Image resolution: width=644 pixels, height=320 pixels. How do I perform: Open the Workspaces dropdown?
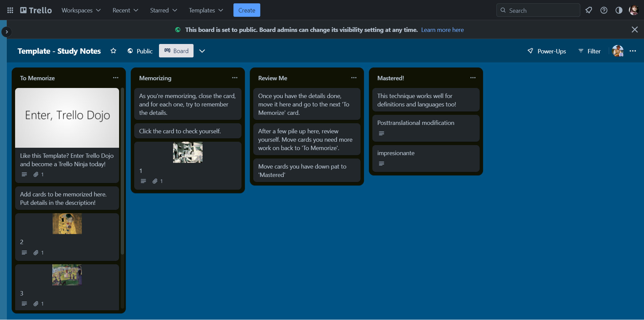[x=81, y=10]
